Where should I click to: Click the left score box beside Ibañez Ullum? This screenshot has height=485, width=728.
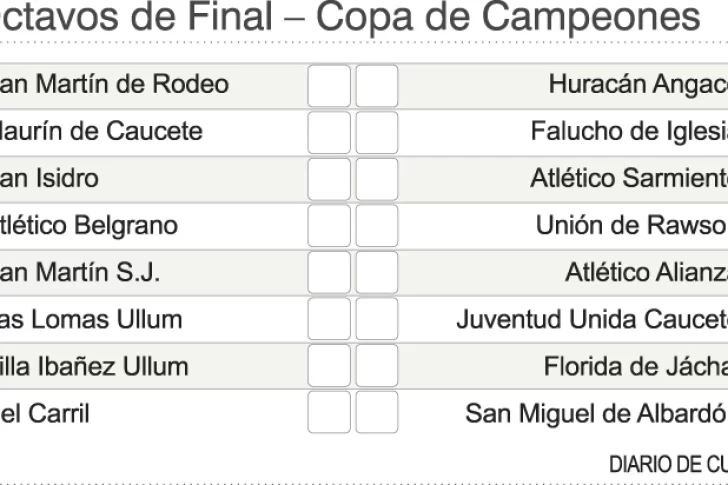pos(329,366)
